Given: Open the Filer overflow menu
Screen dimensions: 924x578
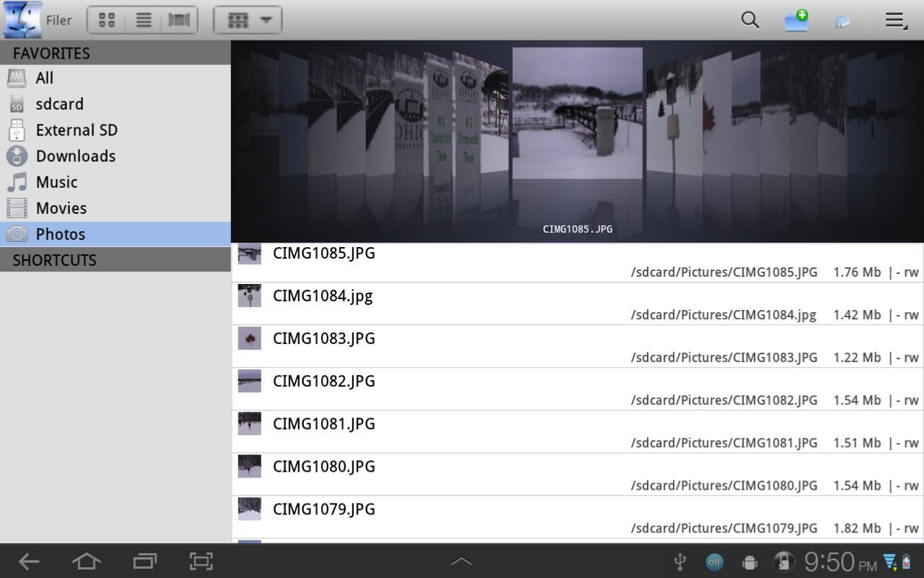Looking at the screenshot, I should 895,20.
